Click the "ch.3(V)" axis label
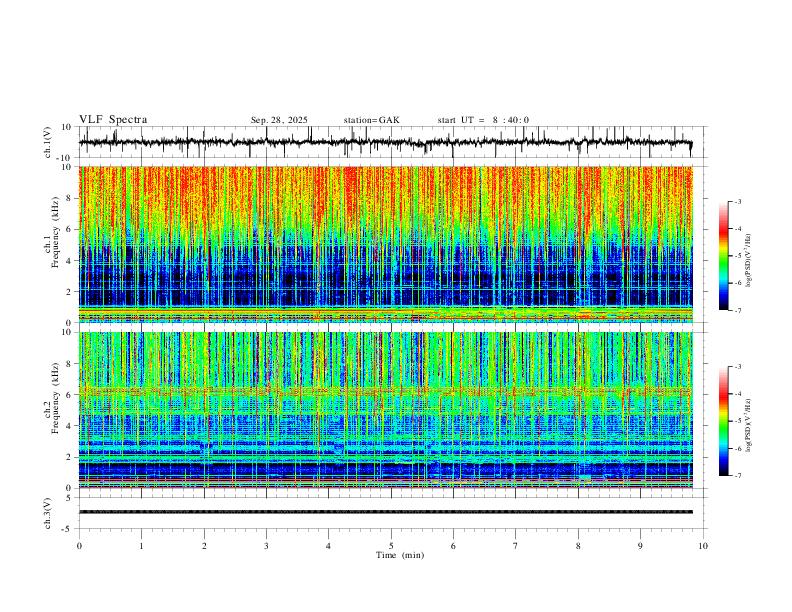Screen dimensions: 792x612 click(x=49, y=513)
